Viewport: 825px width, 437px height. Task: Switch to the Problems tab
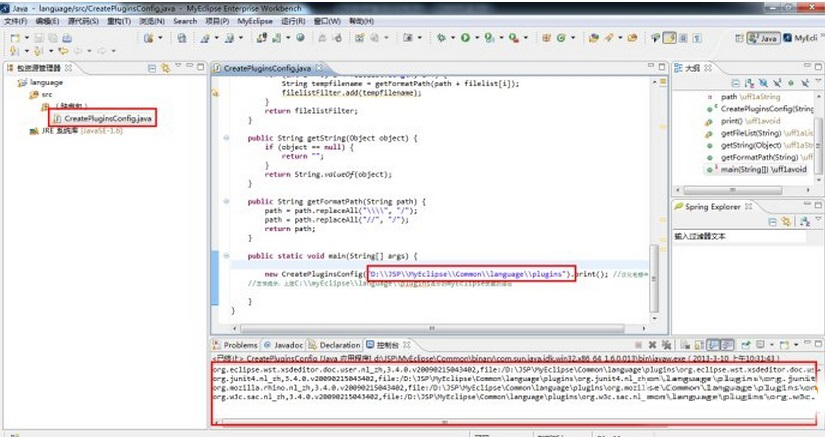click(235, 345)
